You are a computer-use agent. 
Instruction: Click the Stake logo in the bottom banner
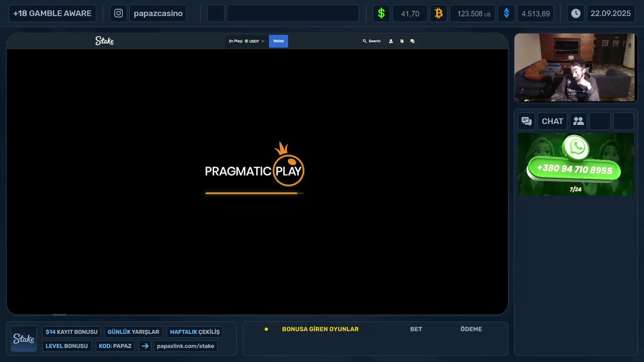24,339
